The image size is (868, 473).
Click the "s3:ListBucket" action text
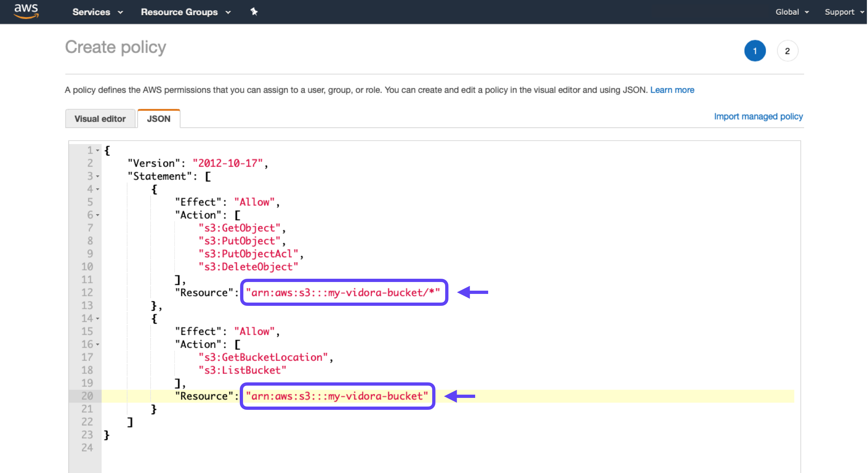click(x=243, y=370)
